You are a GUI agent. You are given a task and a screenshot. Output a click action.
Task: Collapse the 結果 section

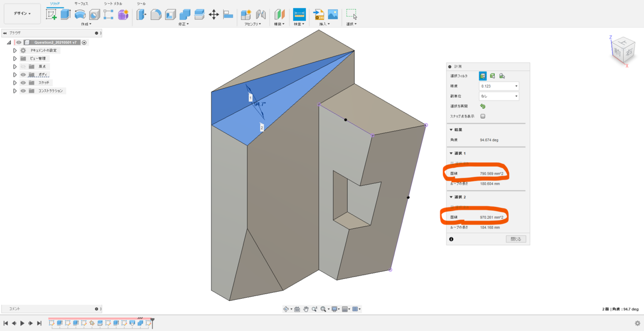pos(451,129)
